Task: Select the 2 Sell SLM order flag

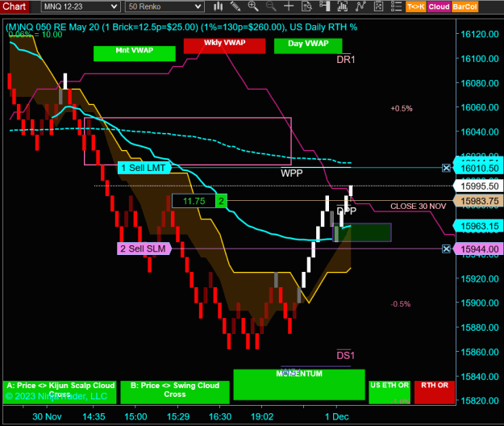Action: [x=144, y=248]
